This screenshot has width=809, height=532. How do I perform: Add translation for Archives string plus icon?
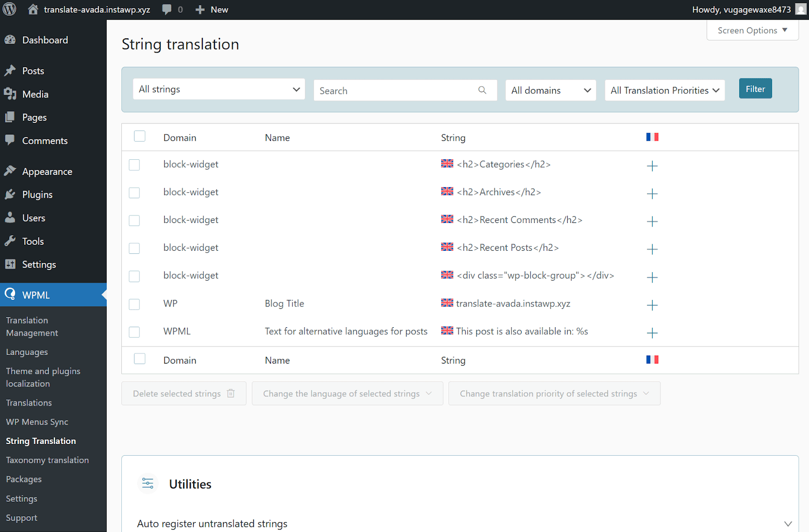(652, 194)
